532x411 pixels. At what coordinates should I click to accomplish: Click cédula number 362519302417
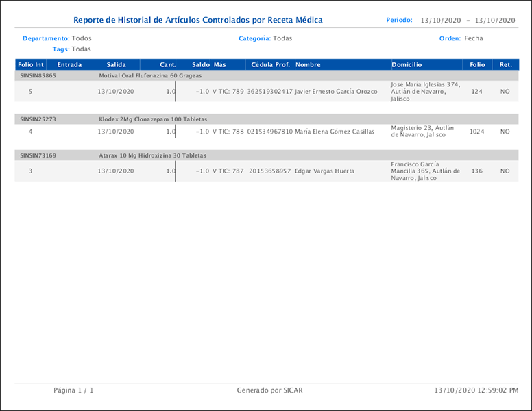tap(269, 92)
